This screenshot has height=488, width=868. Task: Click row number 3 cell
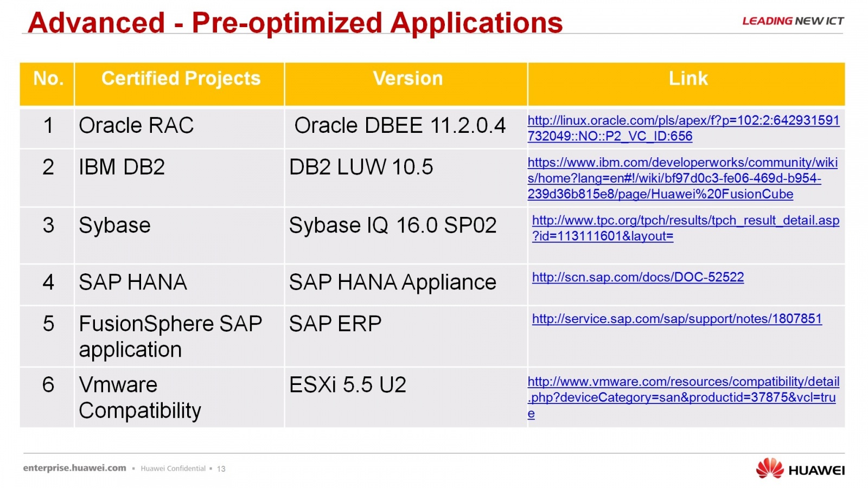click(x=47, y=236)
